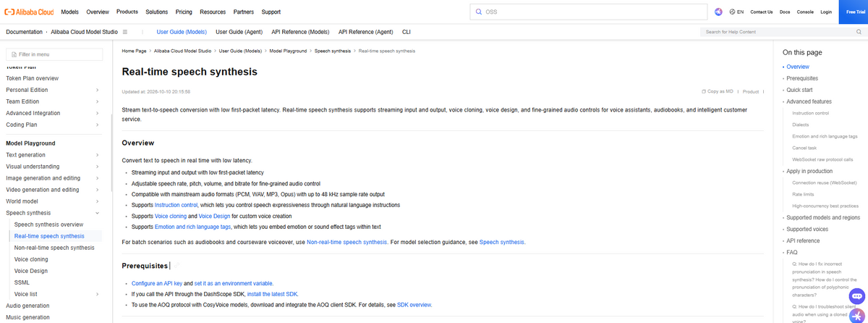
Task: Open the AI assistant sparkle icon in header
Action: 718,12
